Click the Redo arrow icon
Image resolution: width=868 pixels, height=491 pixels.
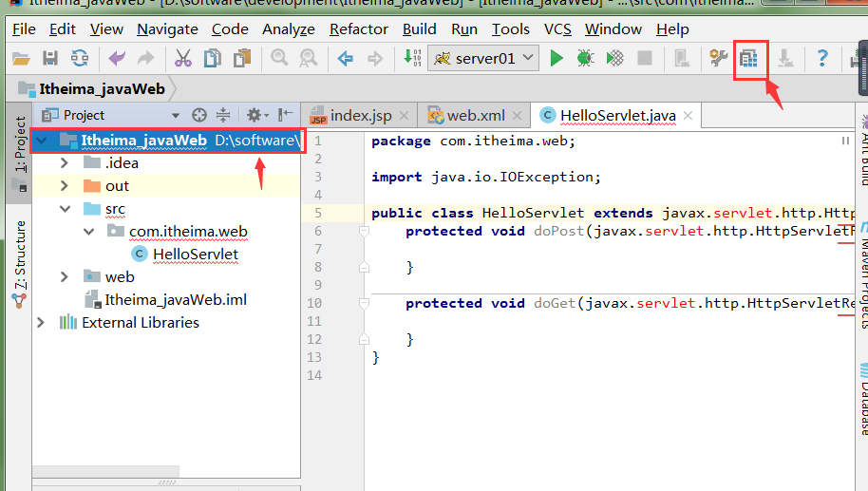pos(145,58)
